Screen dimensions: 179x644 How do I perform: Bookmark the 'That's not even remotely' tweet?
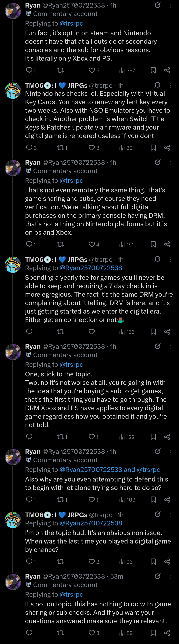[153, 244]
